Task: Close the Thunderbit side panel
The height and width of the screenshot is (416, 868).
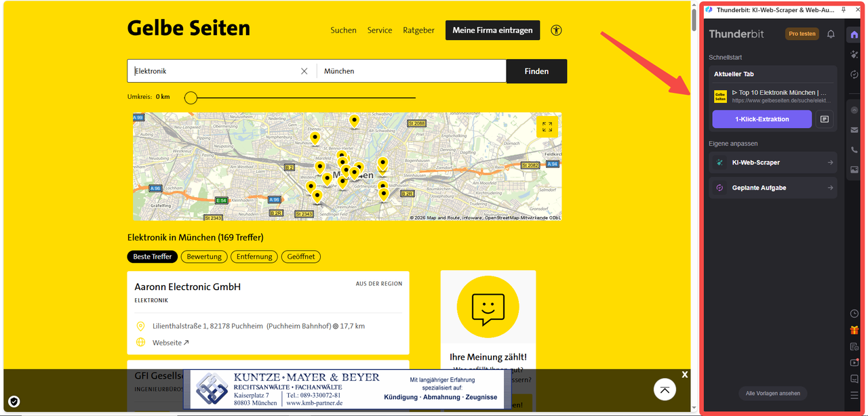Action: point(858,9)
